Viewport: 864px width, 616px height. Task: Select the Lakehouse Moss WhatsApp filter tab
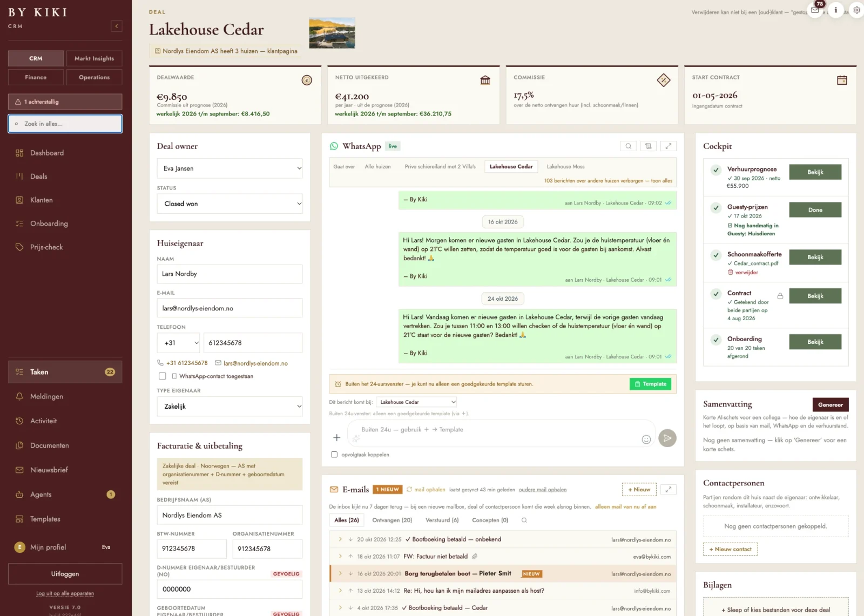(565, 166)
